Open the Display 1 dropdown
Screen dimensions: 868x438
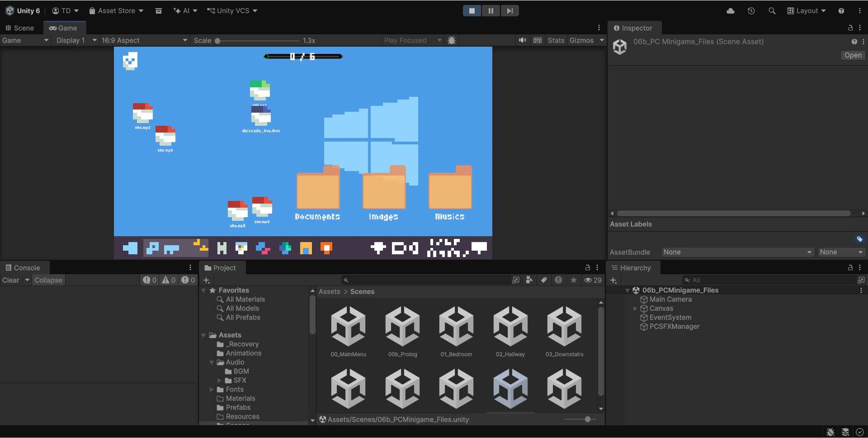click(x=76, y=40)
